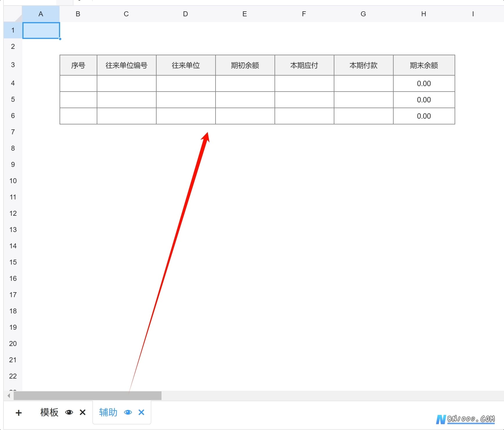Toggle visibility eye on 辅助 sheet
The image size is (504, 430).
[128, 412]
